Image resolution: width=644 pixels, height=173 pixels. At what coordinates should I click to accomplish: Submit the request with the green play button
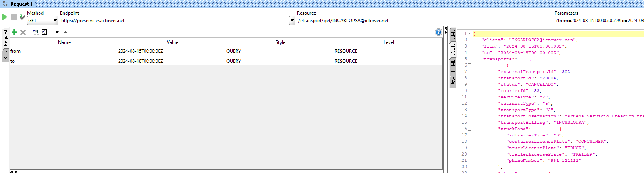coord(5,17)
